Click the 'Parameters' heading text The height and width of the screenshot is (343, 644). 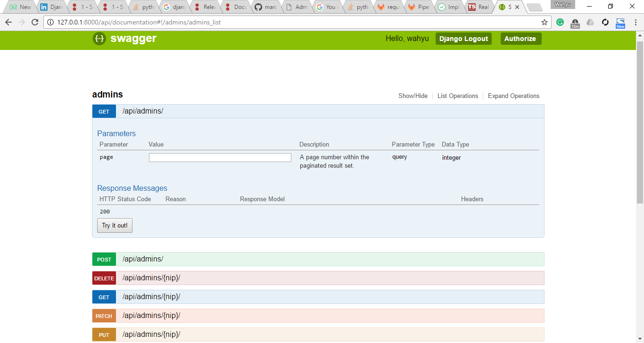tap(116, 133)
